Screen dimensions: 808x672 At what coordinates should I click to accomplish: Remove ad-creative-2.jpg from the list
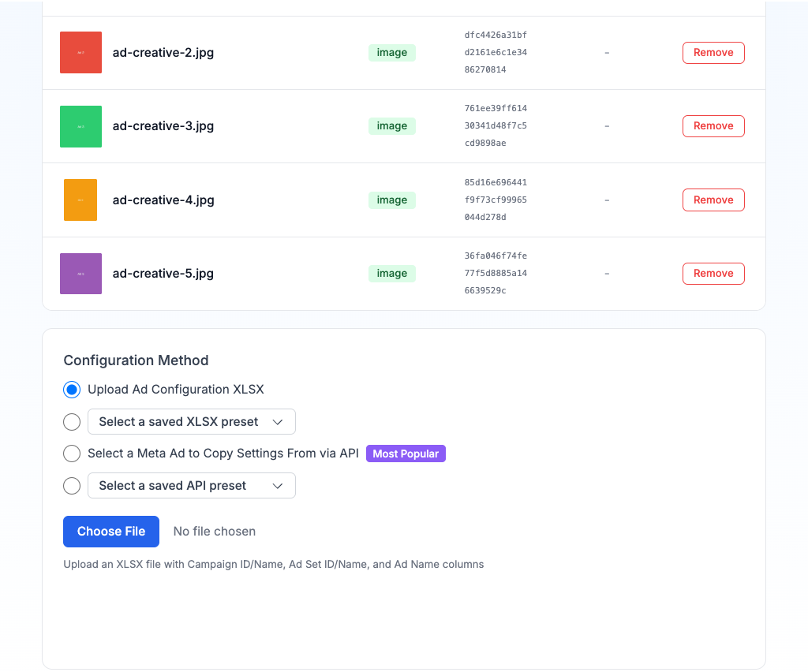coord(713,53)
